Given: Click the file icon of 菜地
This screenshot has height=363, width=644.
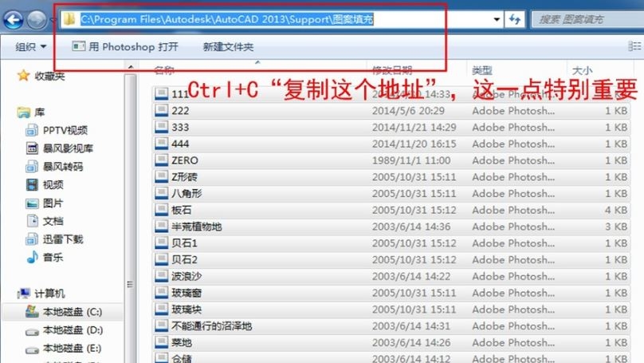Looking at the screenshot, I should pos(162,342).
